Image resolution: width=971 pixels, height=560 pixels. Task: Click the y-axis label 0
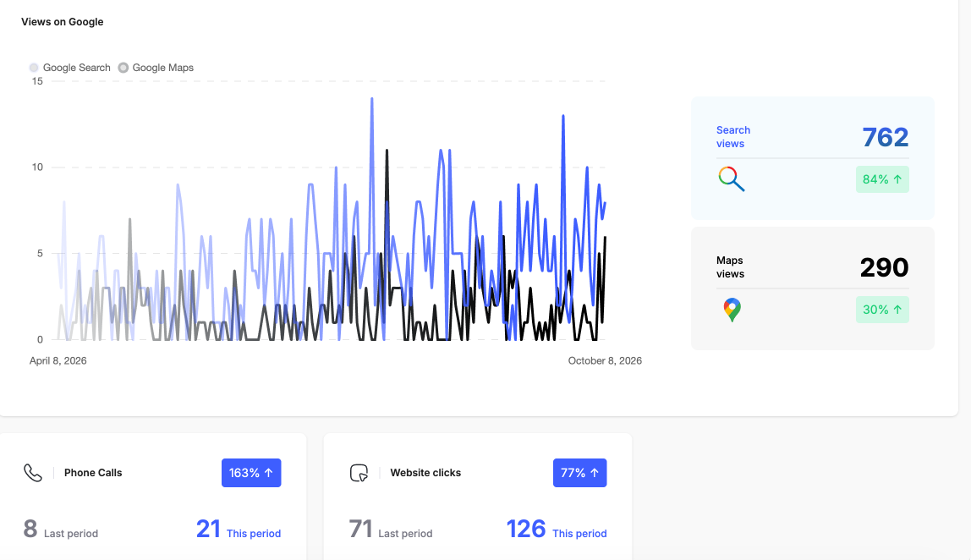tap(41, 339)
